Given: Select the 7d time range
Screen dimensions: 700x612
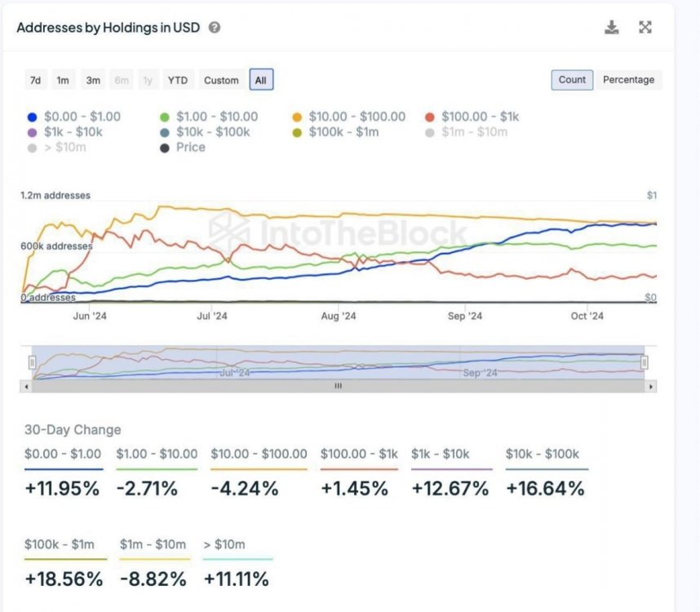Looking at the screenshot, I should coord(35,80).
